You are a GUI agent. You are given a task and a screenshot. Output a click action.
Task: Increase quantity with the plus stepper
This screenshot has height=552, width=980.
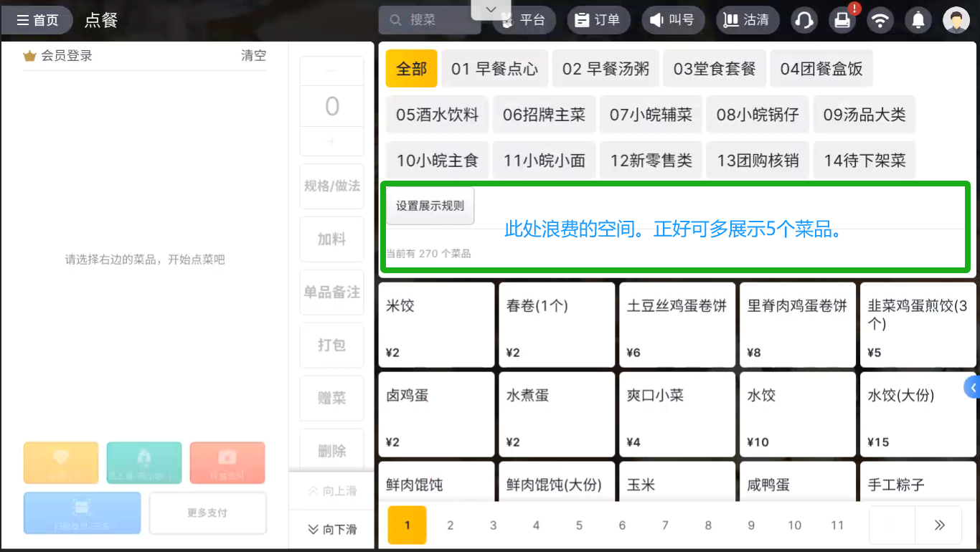(331, 142)
